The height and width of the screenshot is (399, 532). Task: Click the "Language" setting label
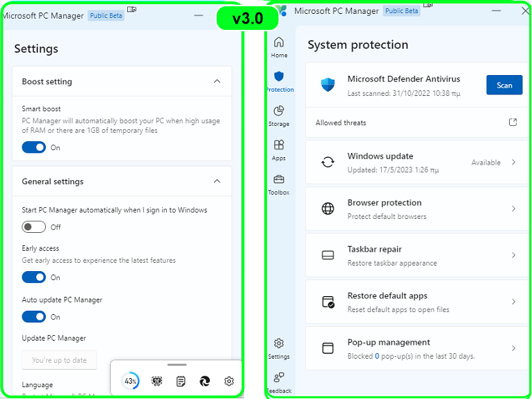38,385
